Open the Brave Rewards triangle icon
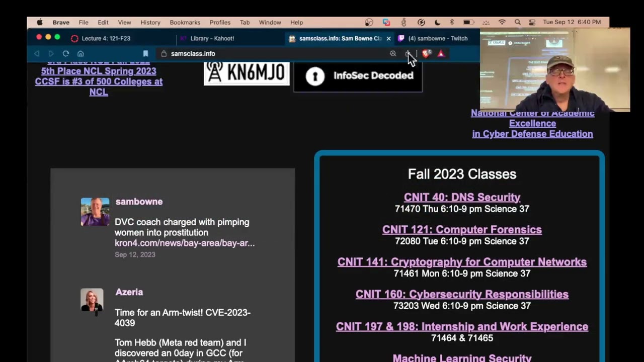This screenshot has width=644, height=362. coord(441,53)
